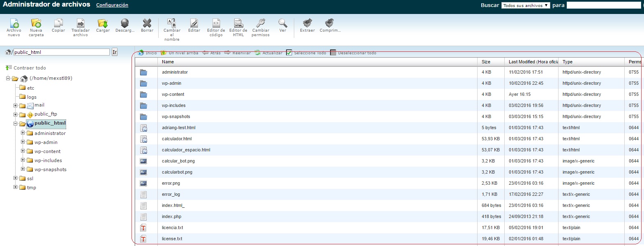Click the Buscar search text field
The width and height of the screenshot is (644, 246).
604,5
